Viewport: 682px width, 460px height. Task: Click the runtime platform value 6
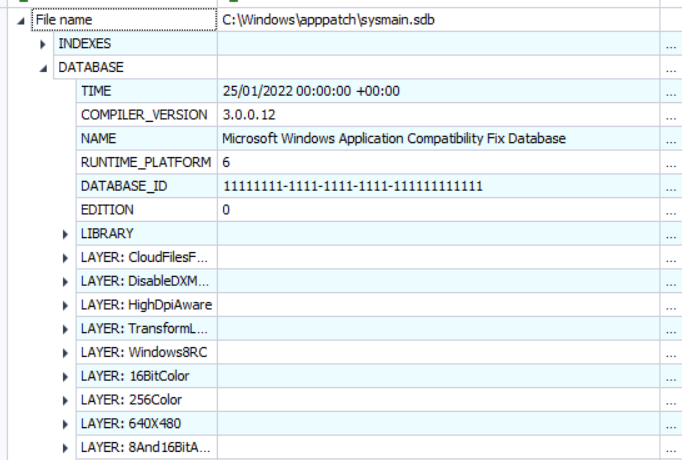click(226, 162)
